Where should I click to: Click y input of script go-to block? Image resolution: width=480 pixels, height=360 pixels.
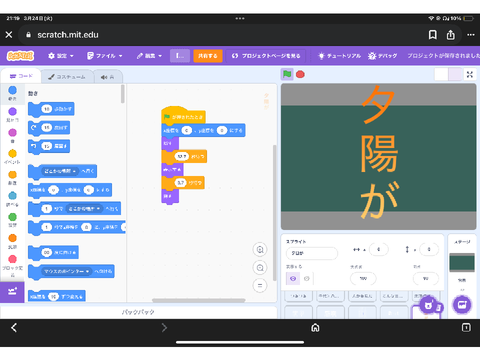point(222,130)
